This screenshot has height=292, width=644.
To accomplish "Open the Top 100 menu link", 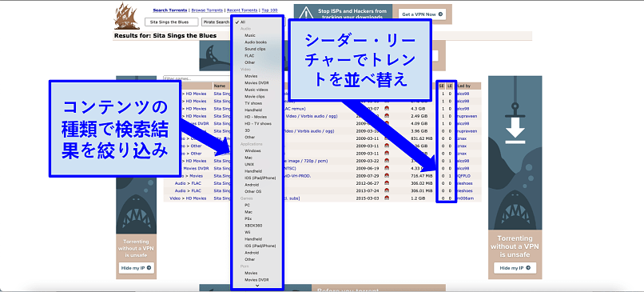I will click(269, 10).
